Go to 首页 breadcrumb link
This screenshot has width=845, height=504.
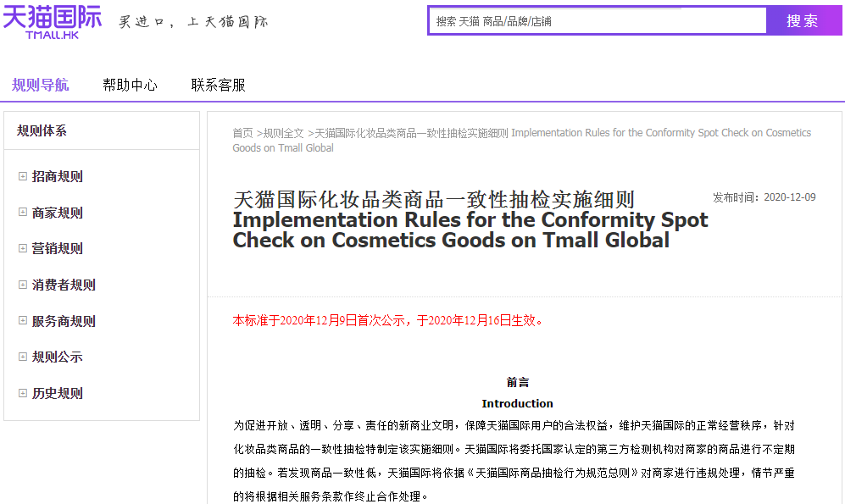click(x=242, y=133)
